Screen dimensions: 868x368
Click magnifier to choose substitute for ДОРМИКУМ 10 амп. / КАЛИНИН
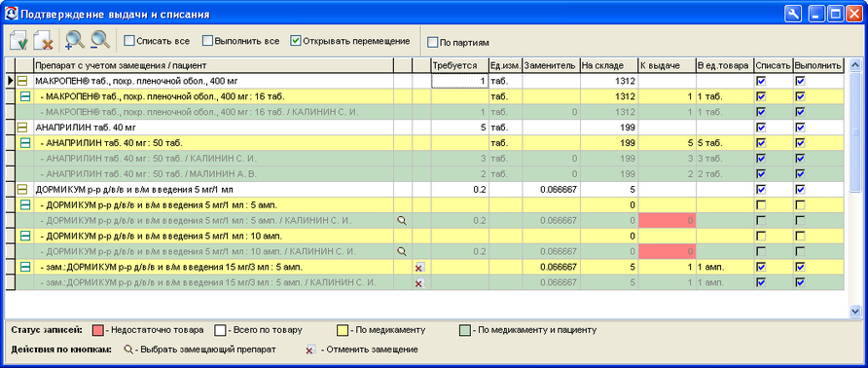pyautogui.click(x=403, y=251)
